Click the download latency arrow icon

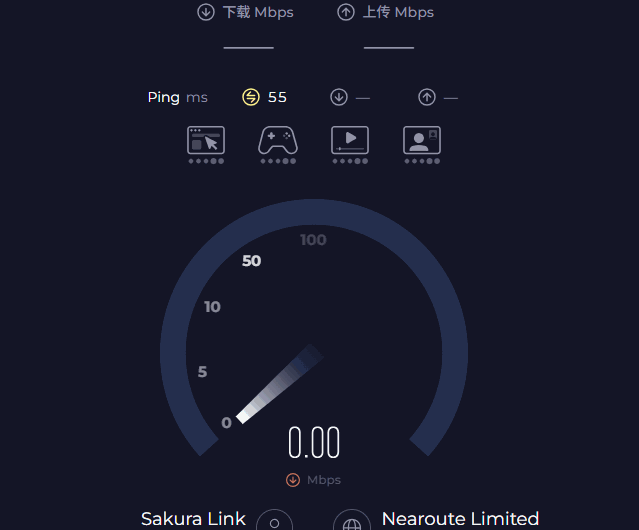pyautogui.click(x=339, y=97)
